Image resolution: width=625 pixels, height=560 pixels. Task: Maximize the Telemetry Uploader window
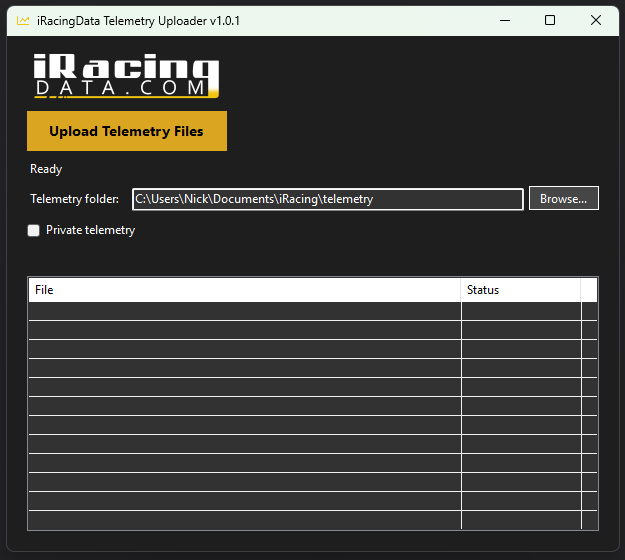point(550,20)
